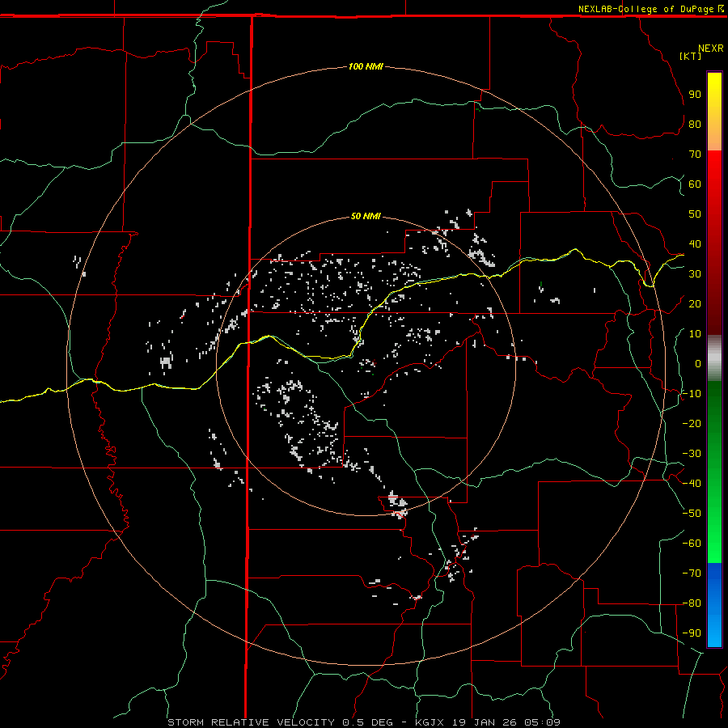
Task: Click the -50 value on the velocity scale
Action: click(692, 514)
